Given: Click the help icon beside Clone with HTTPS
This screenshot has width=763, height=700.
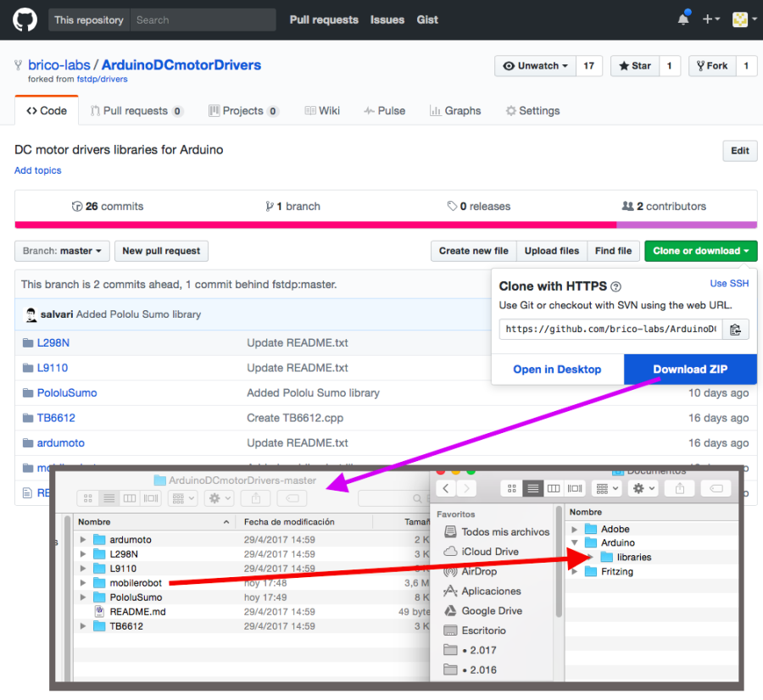Looking at the screenshot, I should (x=616, y=287).
